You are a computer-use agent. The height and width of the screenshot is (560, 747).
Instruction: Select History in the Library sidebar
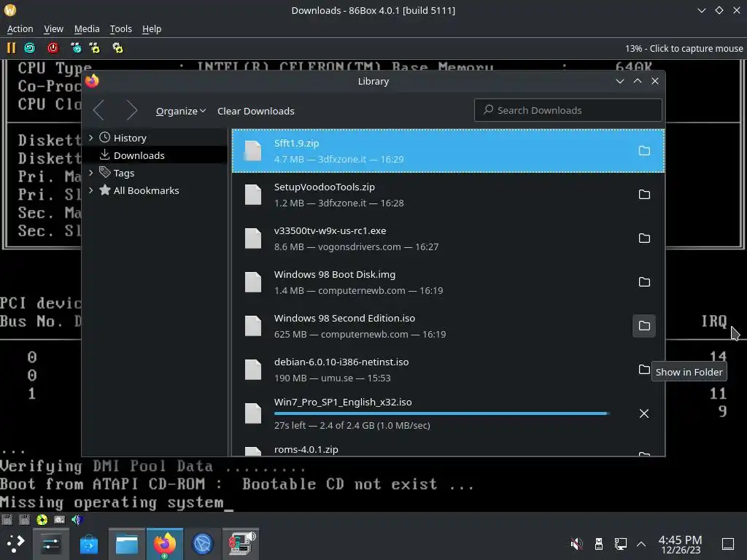coord(155,138)
